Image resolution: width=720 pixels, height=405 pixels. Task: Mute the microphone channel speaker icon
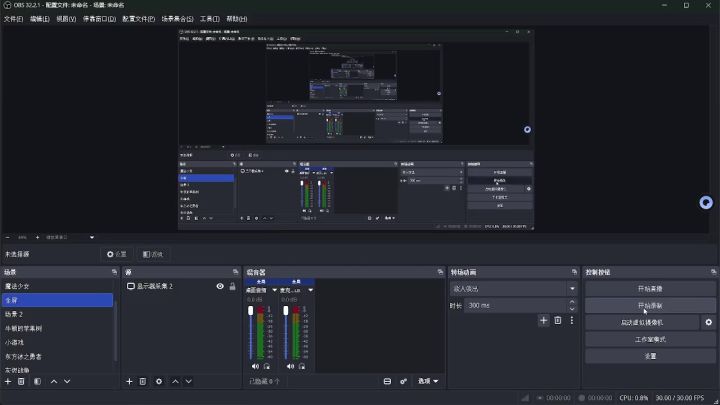(290, 366)
